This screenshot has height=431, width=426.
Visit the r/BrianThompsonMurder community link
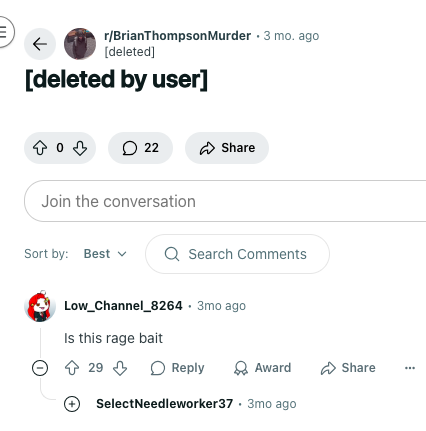pos(177,36)
